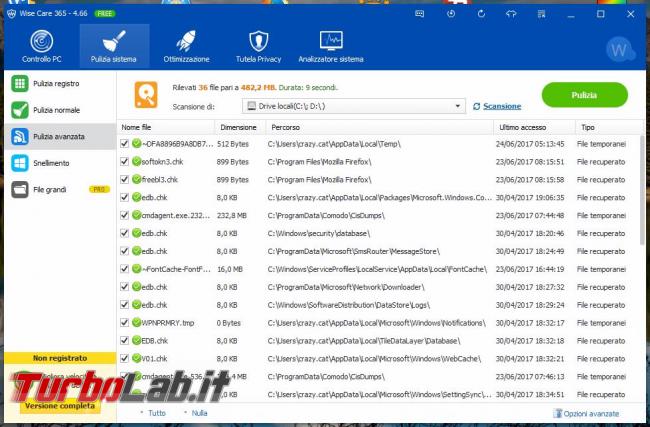Click green status icon of WPNPRMRY.tmp
650x427 pixels.
(x=137, y=322)
